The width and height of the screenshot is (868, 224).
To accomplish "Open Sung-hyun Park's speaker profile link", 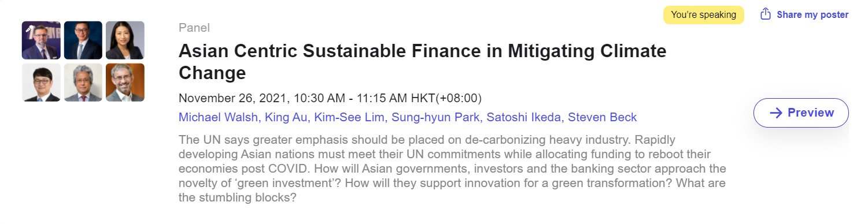I will coord(435,117).
